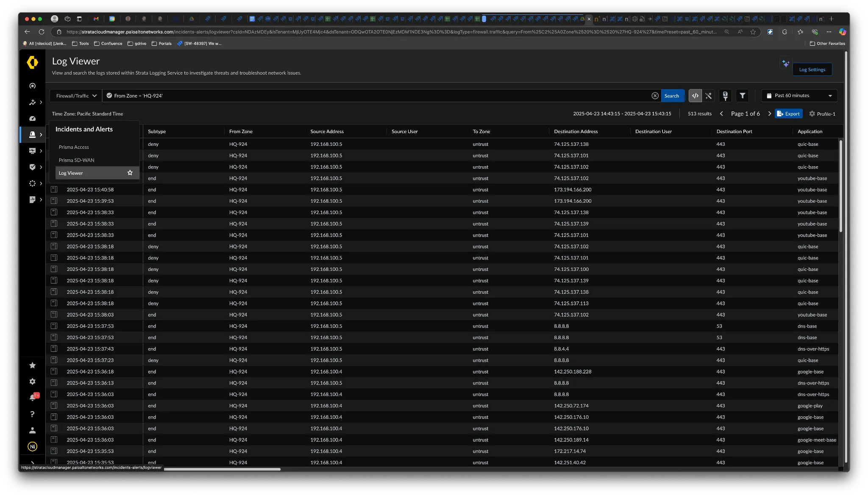Open the Firewall/Traffic log type dropdown
Screen dimensions: 868x496
76,96
